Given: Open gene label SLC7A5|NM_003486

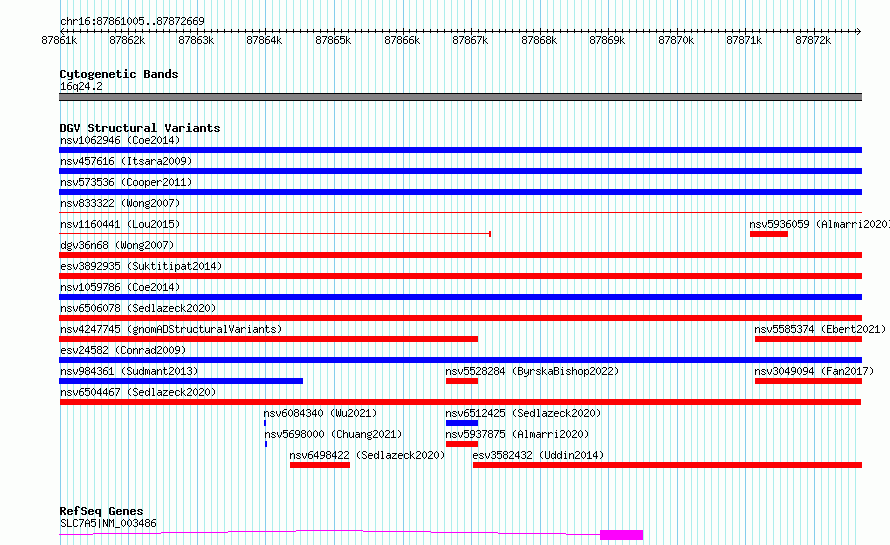Looking at the screenshot, I should [x=108, y=523].
